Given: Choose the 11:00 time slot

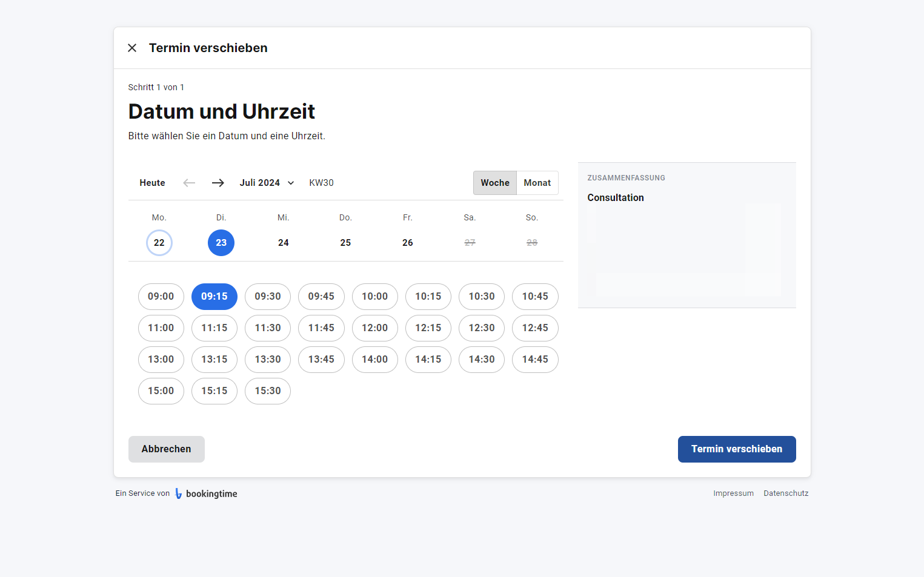Looking at the screenshot, I should point(161,328).
